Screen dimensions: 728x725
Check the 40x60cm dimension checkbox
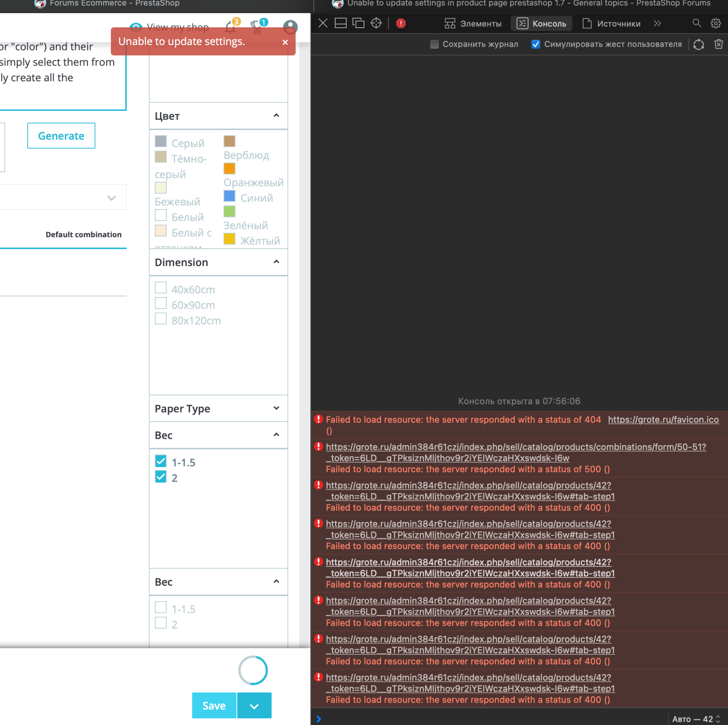tap(161, 288)
